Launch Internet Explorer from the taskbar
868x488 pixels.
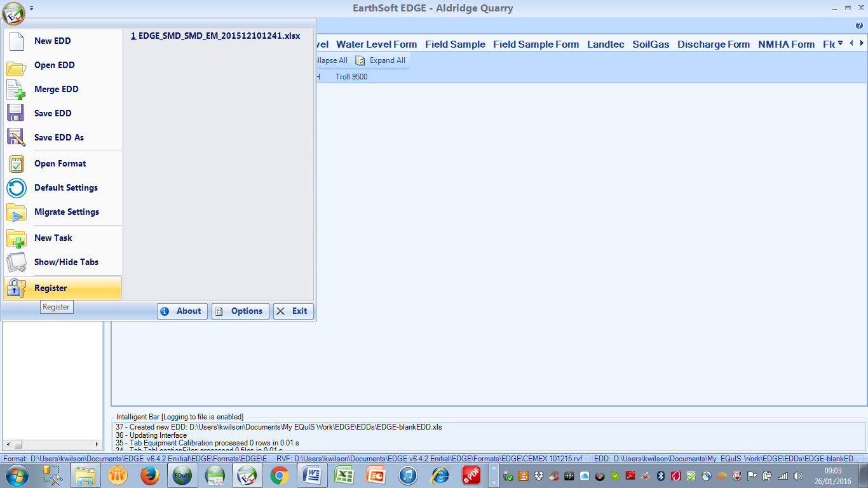(x=440, y=475)
